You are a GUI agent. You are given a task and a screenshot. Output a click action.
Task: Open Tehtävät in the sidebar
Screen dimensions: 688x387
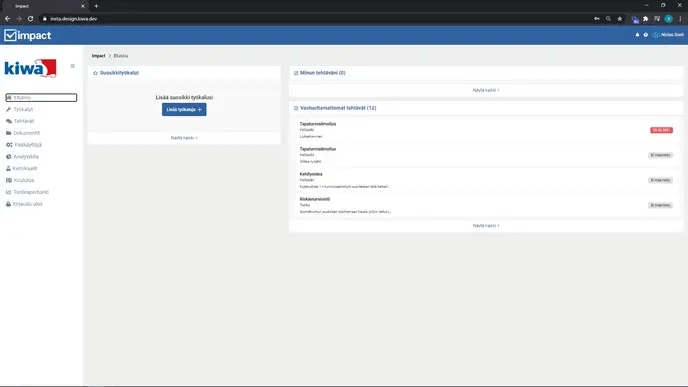coord(24,121)
